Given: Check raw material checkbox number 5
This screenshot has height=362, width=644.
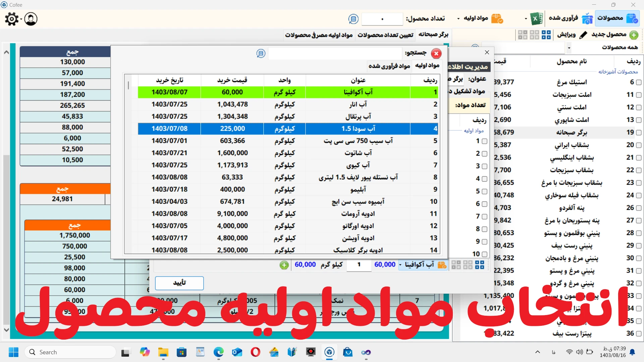Looking at the screenshot, I should coord(484,191).
